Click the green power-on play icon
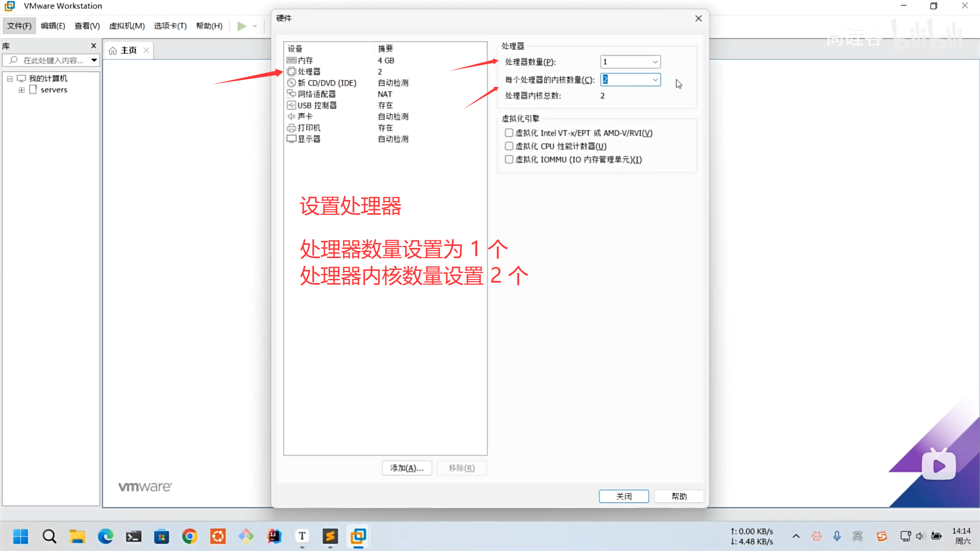Image resolution: width=980 pixels, height=551 pixels. [242, 26]
